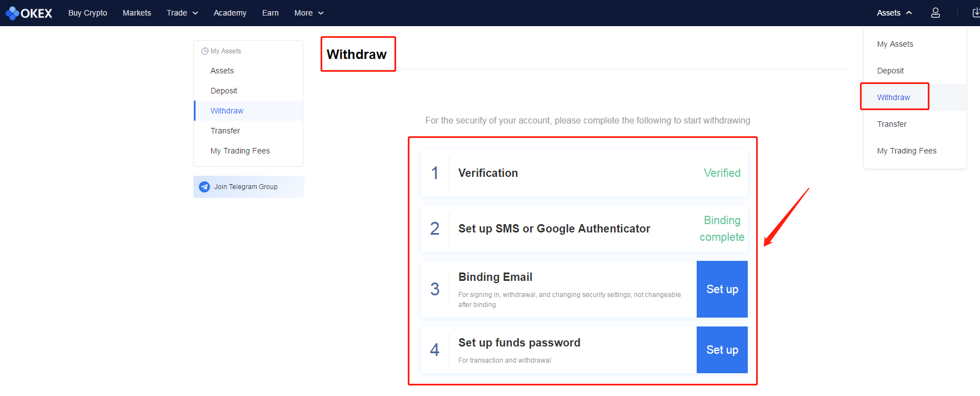Image resolution: width=980 pixels, height=396 pixels.
Task: Expand the Trade dropdown menu
Action: pyautogui.click(x=182, y=13)
